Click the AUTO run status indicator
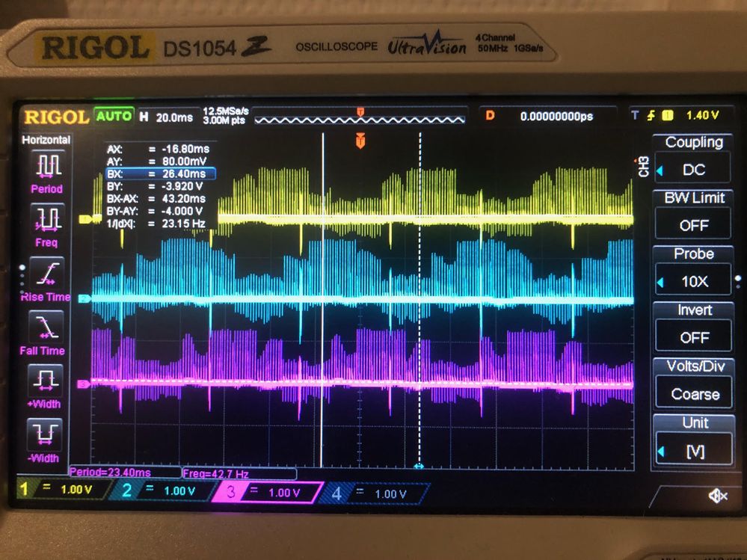Viewport: 747px width, 560px height. 114,116
